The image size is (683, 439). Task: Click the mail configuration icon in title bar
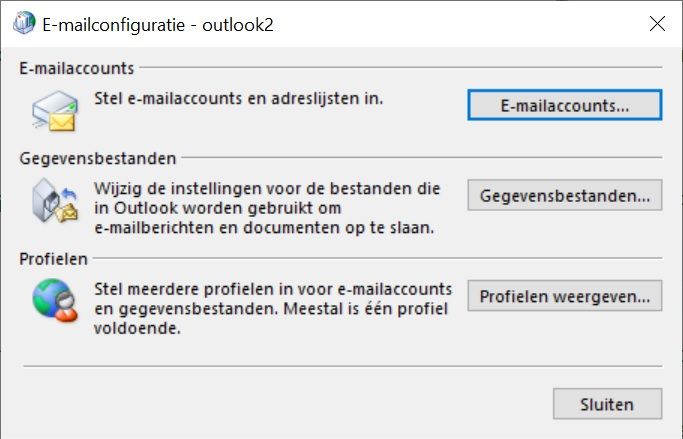click(x=24, y=23)
